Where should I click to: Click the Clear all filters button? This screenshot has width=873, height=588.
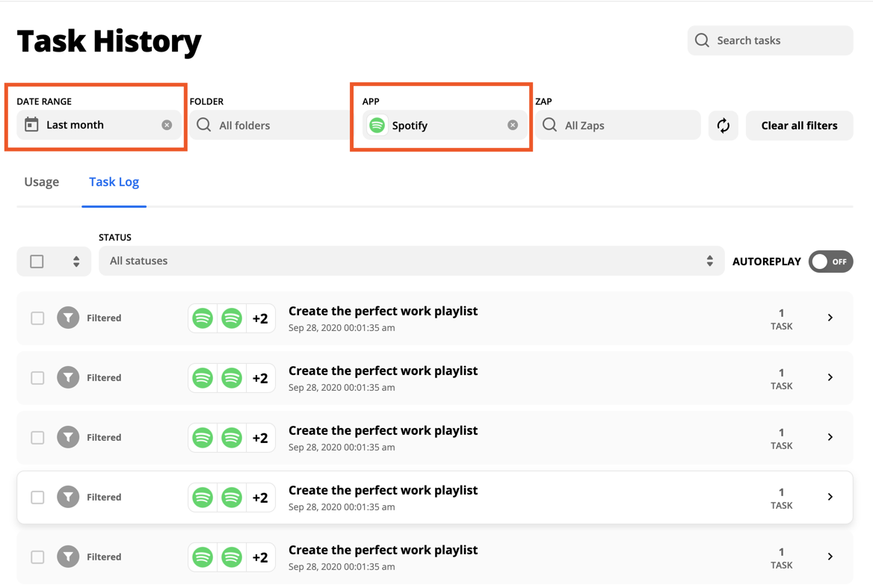pyautogui.click(x=799, y=126)
